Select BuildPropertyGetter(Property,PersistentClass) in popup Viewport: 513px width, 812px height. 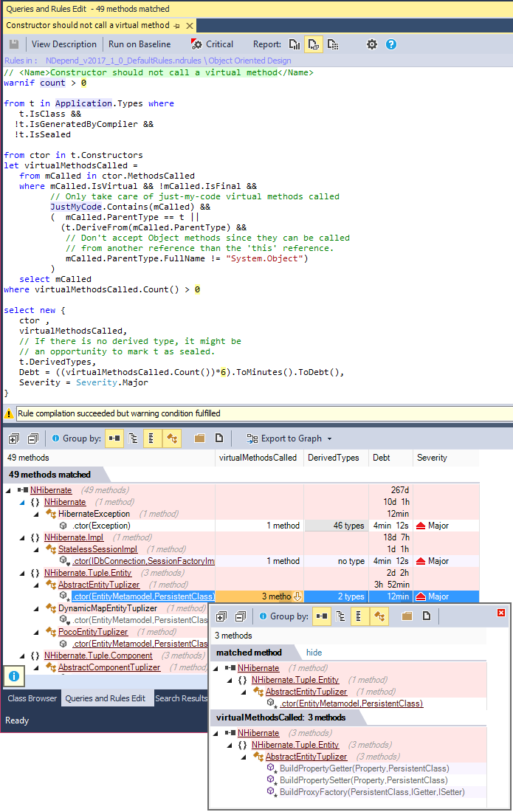coord(365,768)
